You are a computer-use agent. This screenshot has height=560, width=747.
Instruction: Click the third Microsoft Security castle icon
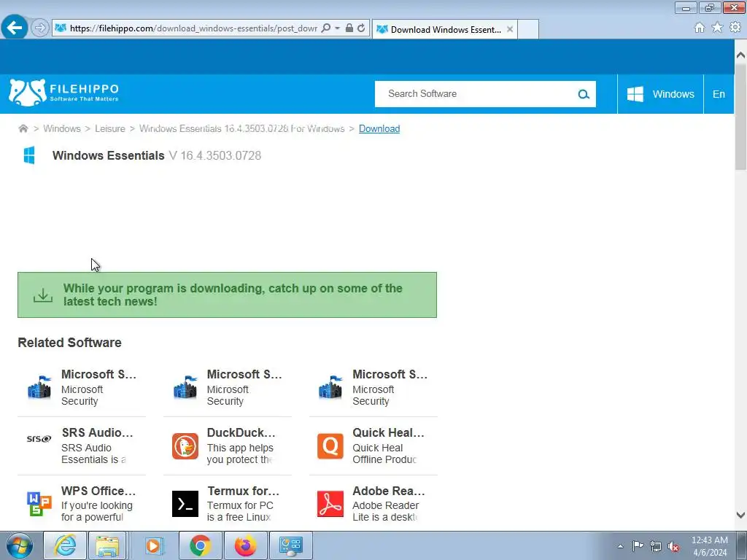click(330, 387)
